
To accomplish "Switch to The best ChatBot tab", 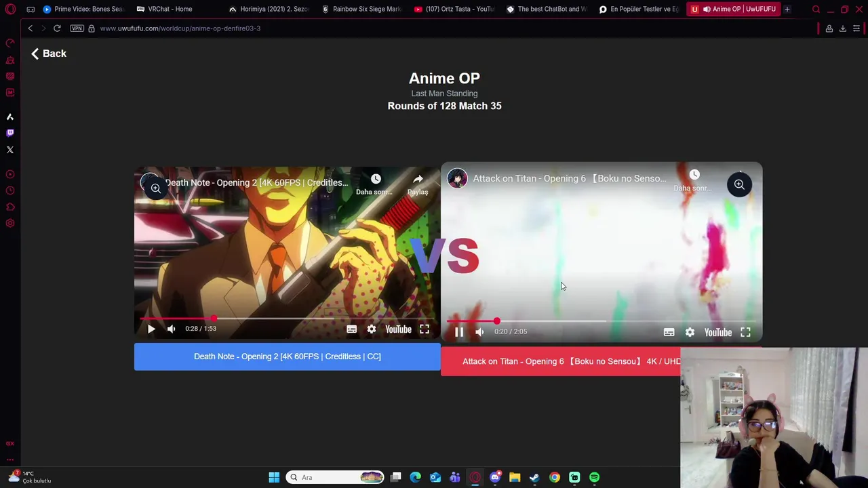I will (x=547, y=9).
